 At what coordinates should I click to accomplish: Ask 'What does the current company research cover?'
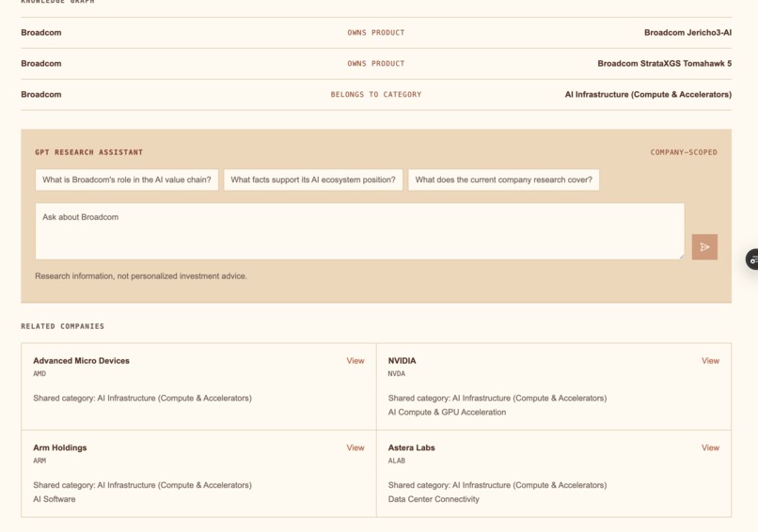503,180
